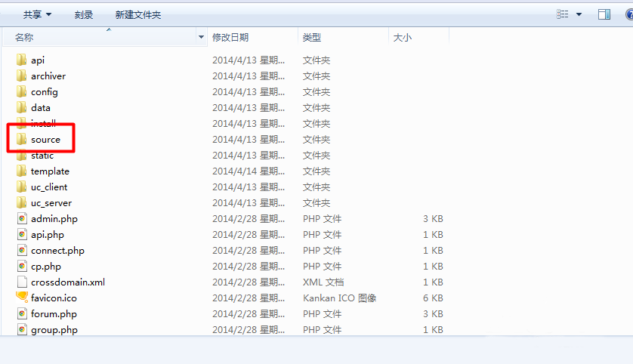Click the file name favicon.ico
The height and width of the screenshot is (364, 633).
(x=54, y=298)
